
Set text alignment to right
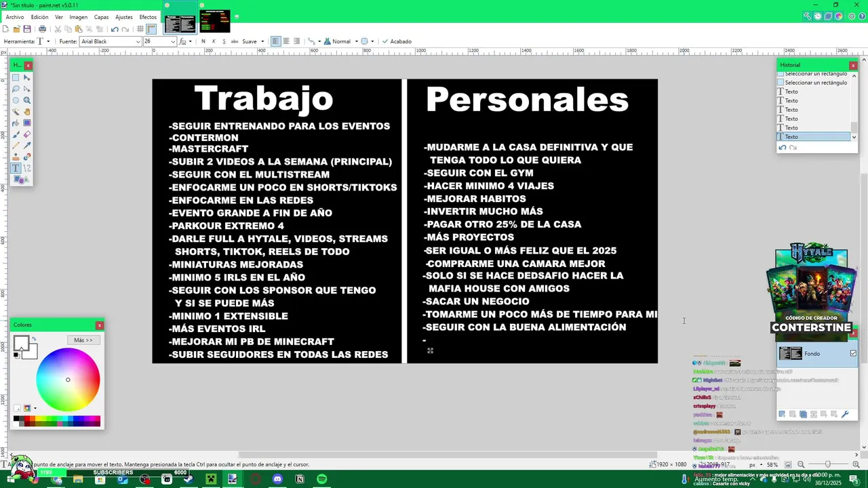pos(296,41)
